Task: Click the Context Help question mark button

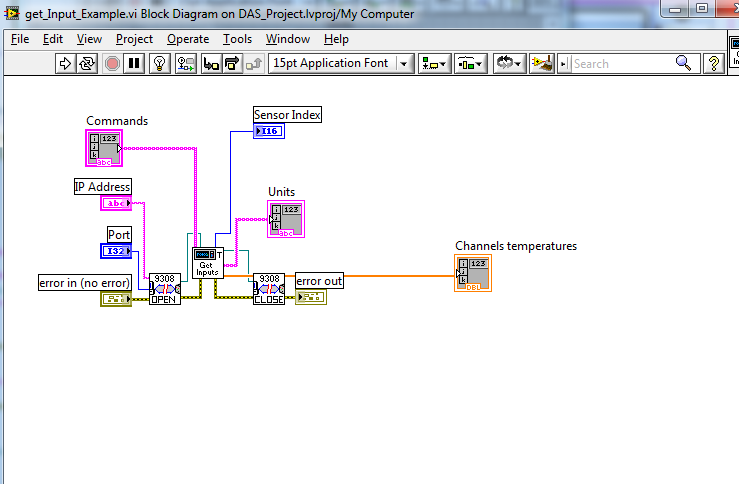Action: pos(714,63)
